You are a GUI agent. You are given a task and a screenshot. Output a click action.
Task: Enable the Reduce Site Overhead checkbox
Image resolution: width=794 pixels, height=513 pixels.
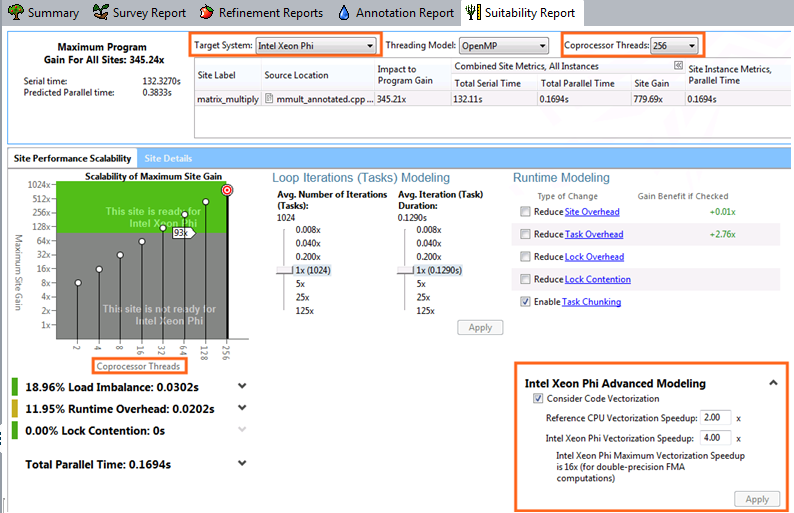pyautogui.click(x=526, y=212)
